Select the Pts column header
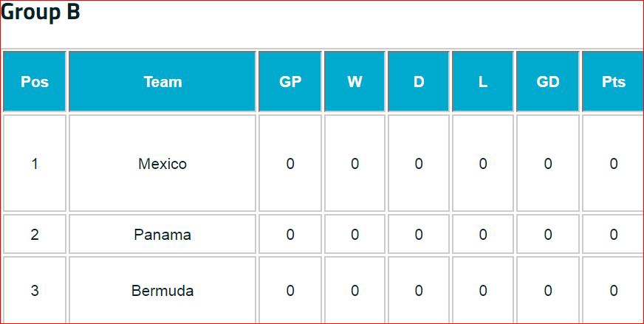 pyautogui.click(x=613, y=82)
